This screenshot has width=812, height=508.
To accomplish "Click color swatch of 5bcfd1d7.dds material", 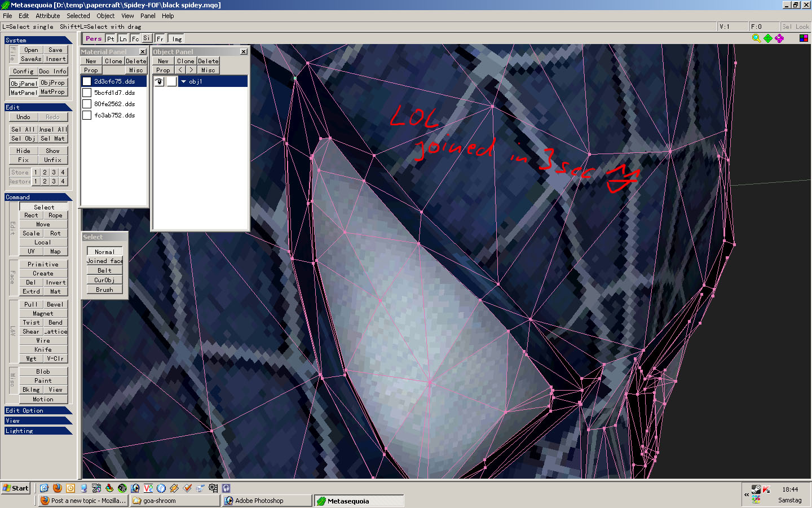I will pyautogui.click(x=87, y=93).
